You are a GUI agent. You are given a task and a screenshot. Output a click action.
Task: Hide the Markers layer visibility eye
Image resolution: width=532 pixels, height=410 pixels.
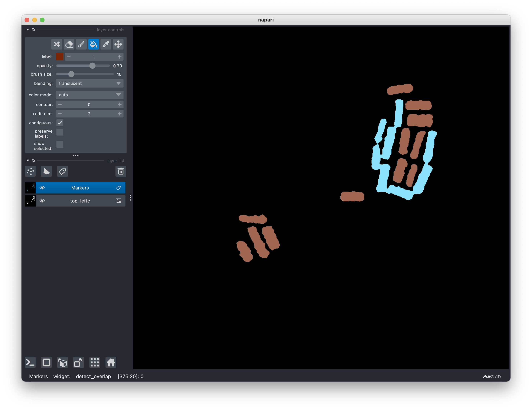click(x=42, y=188)
